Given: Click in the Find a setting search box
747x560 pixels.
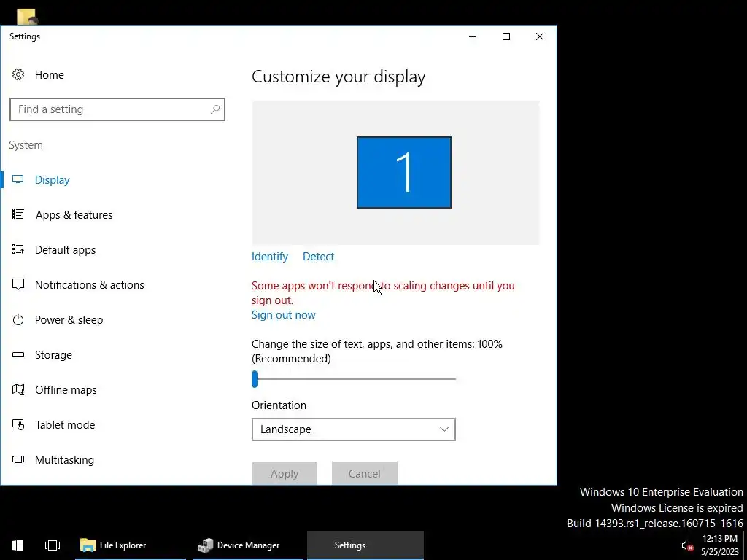Looking at the screenshot, I should [117, 109].
